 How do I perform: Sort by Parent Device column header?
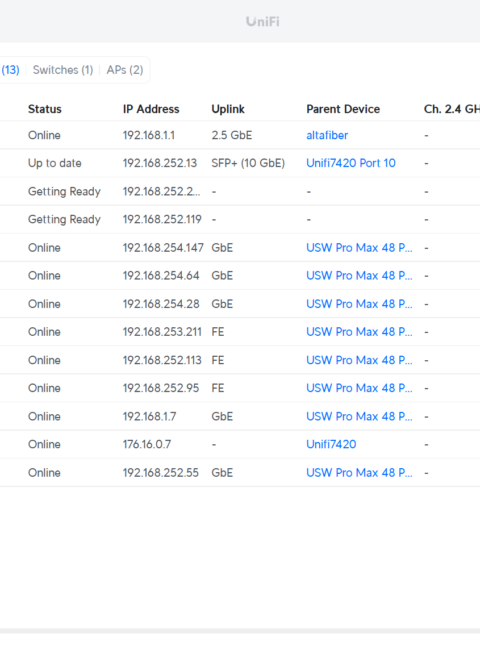click(343, 109)
